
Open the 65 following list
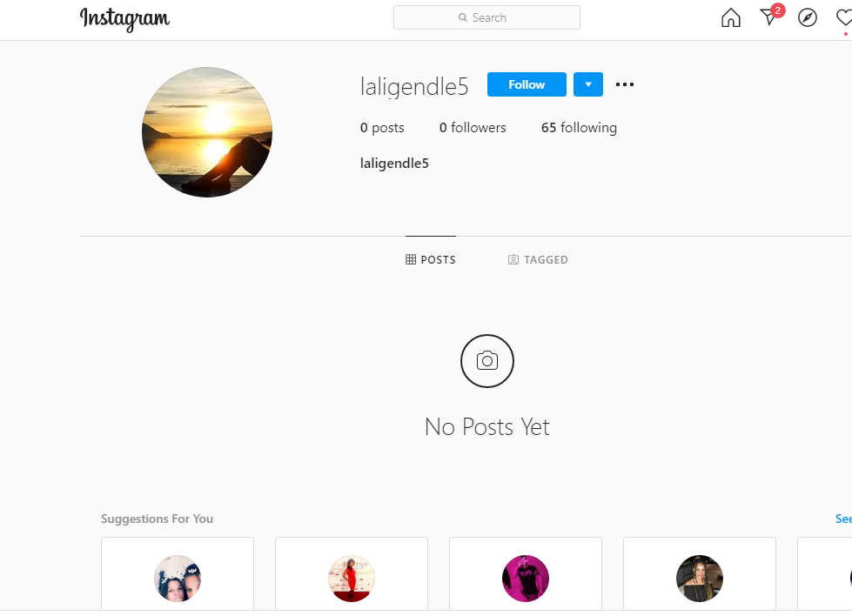pos(579,128)
